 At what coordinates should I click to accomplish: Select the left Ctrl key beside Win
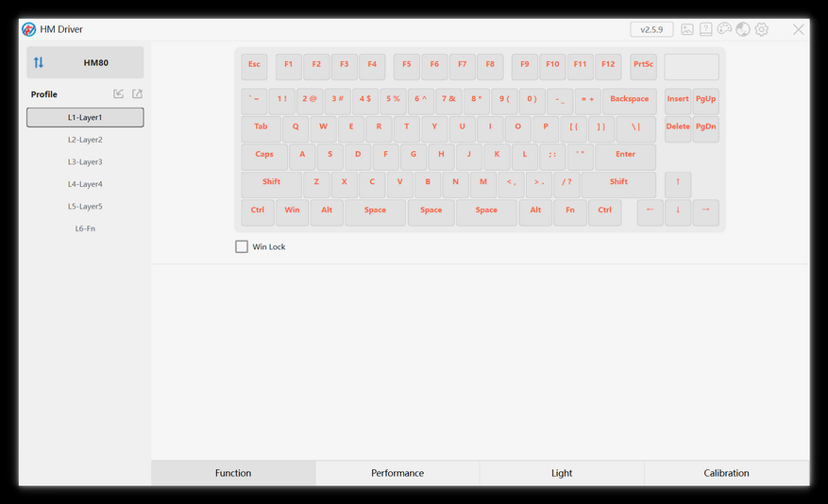pyautogui.click(x=257, y=212)
